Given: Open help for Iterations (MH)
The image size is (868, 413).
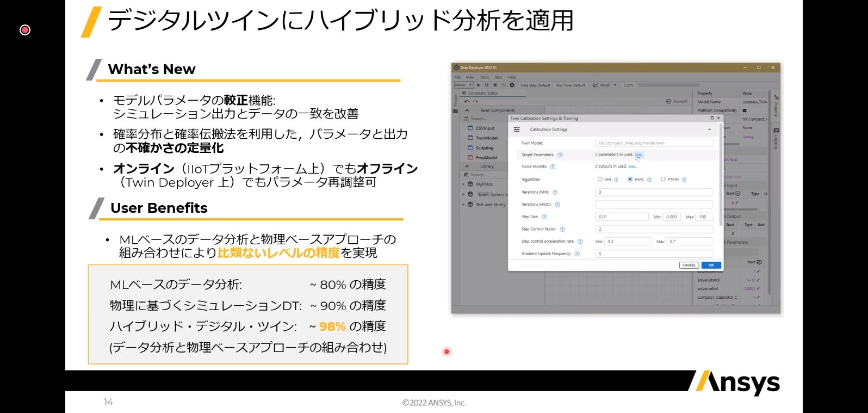Looking at the screenshot, I should [x=555, y=192].
